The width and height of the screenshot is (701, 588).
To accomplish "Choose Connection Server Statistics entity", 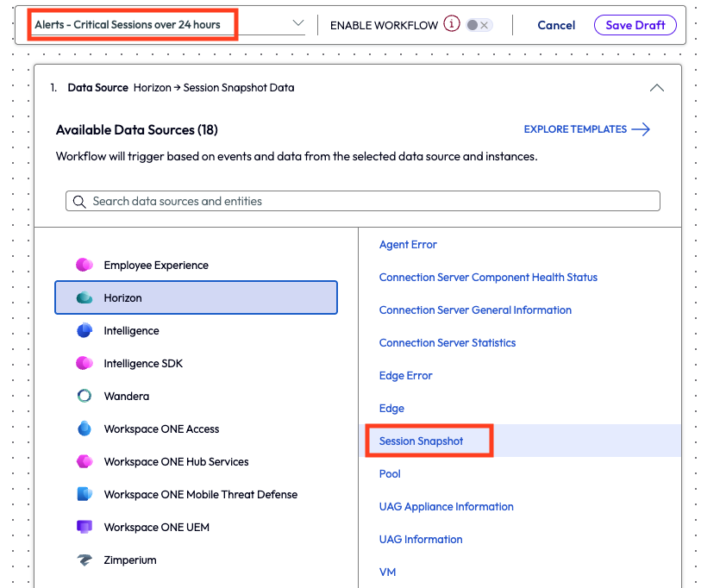I will tap(448, 343).
